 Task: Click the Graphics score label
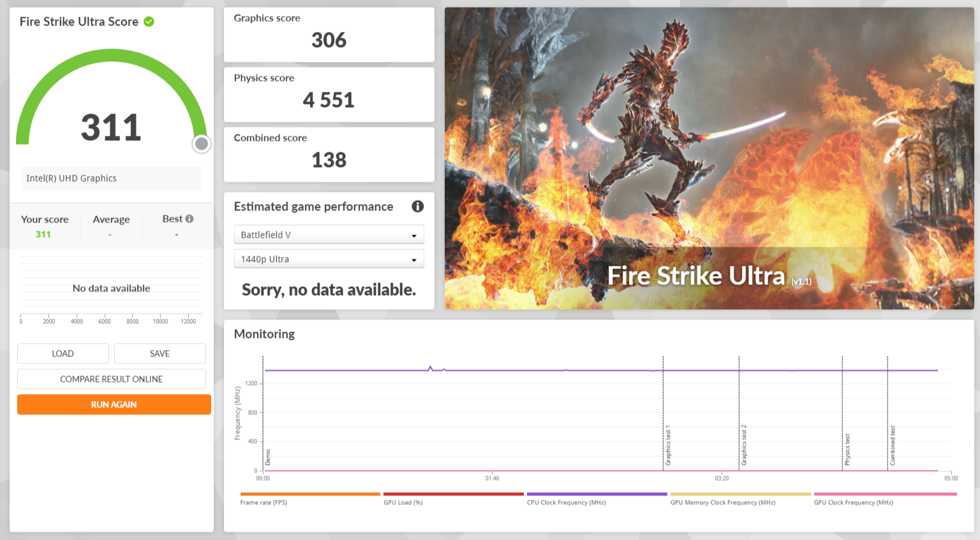coord(267,18)
